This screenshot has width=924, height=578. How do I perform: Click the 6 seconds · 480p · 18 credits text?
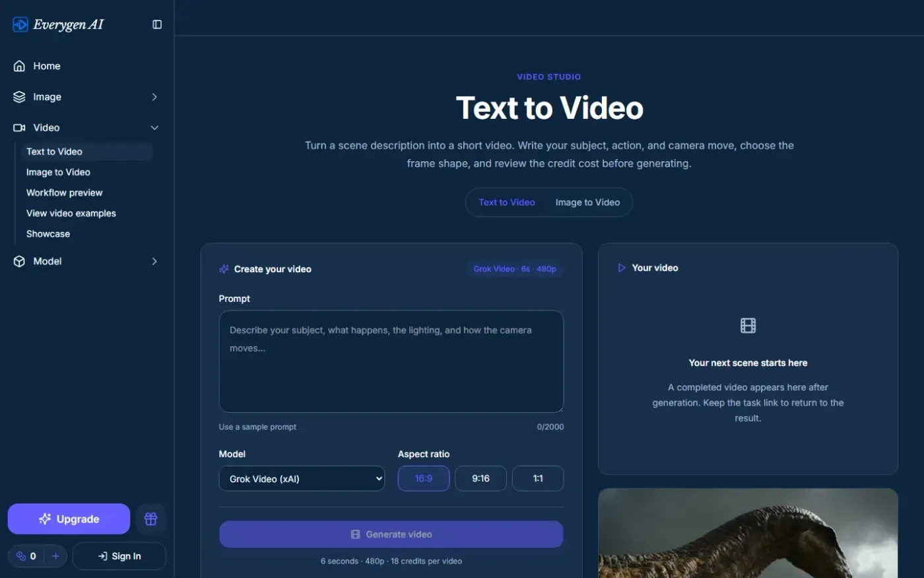coord(391,561)
